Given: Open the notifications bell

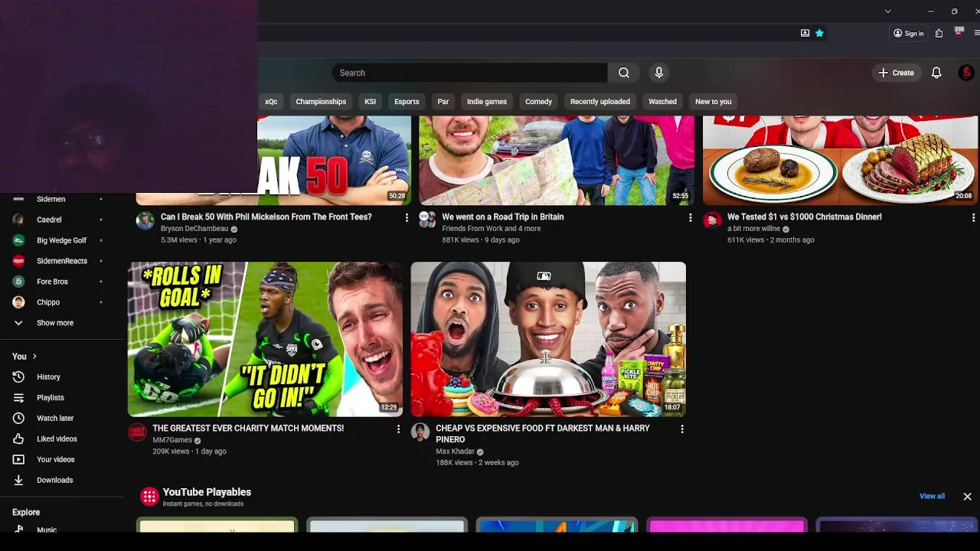Looking at the screenshot, I should coord(936,73).
